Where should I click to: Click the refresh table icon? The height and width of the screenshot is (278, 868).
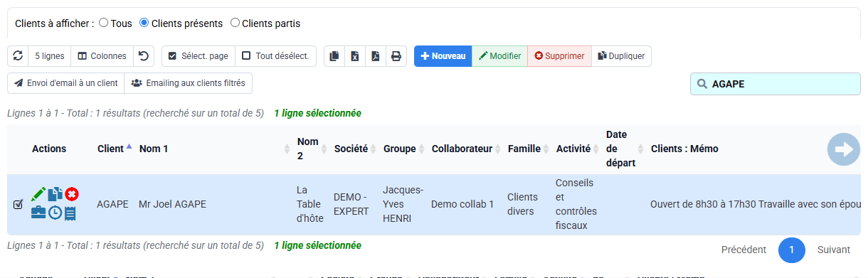point(18,56)
